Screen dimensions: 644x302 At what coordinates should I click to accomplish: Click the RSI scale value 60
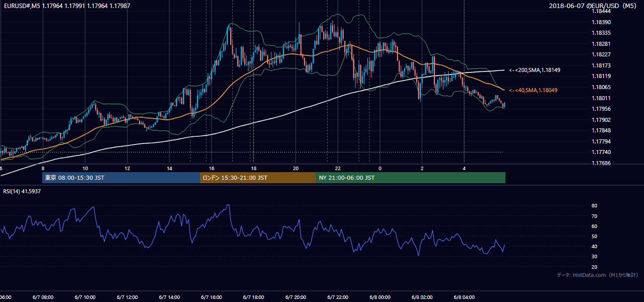(595, 226)
